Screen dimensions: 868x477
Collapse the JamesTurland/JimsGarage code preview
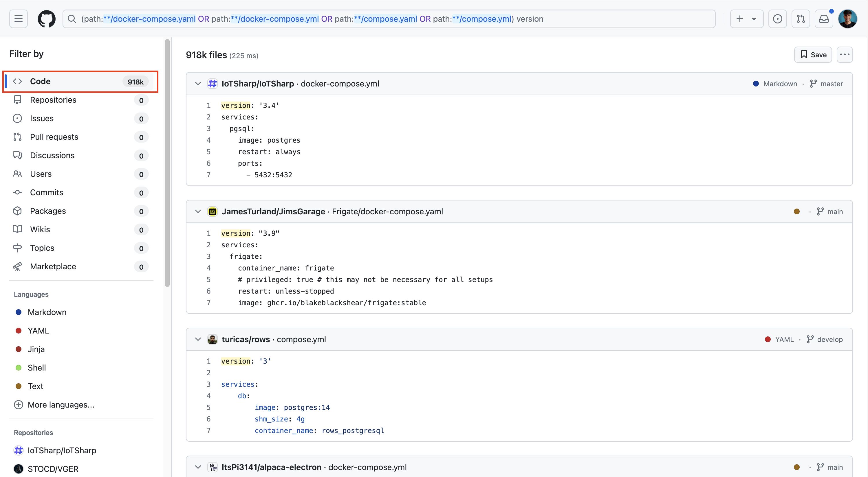(198, 211)
